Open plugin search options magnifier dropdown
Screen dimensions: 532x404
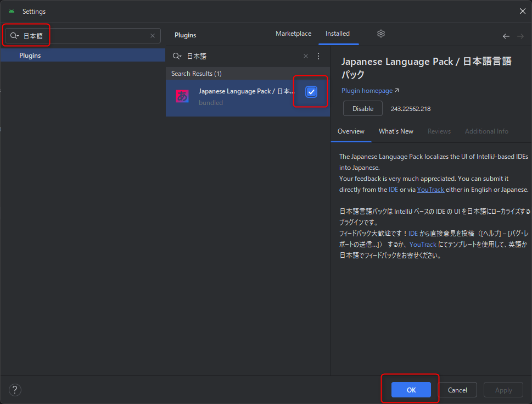click(x=177, y=56)
